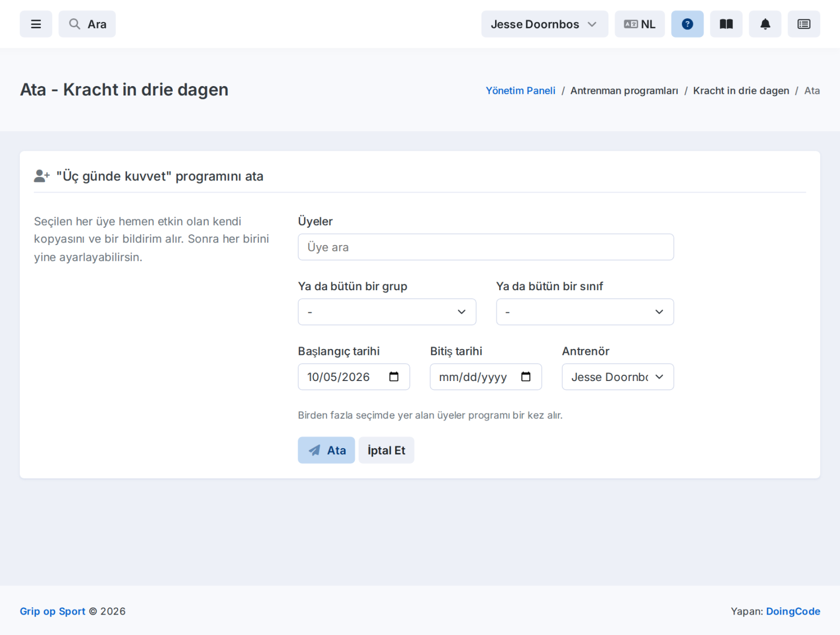Open the help question mark icon
The image size is (840, 635).
[x=687, y=24]
